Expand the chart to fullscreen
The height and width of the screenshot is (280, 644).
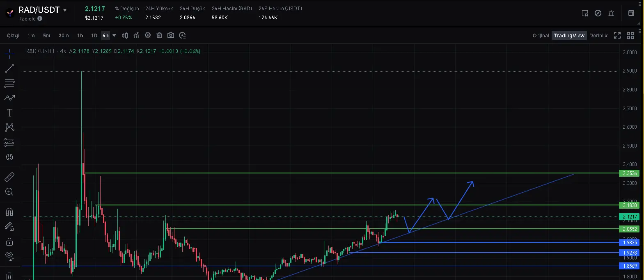(617, 36)
